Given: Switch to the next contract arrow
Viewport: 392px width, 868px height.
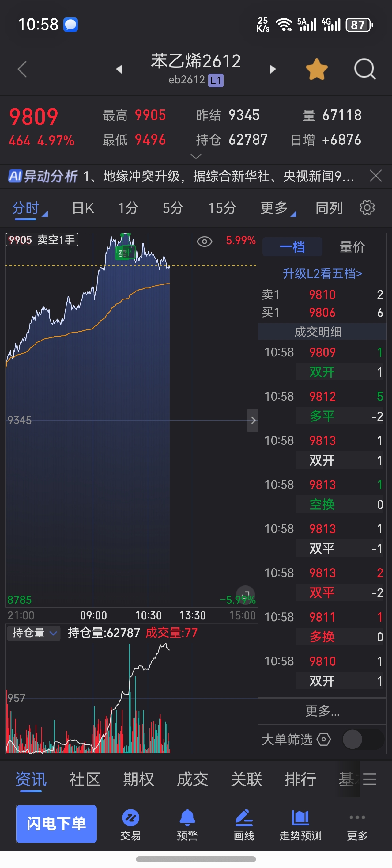Looking at the screenshot, I should coord(273,69).
